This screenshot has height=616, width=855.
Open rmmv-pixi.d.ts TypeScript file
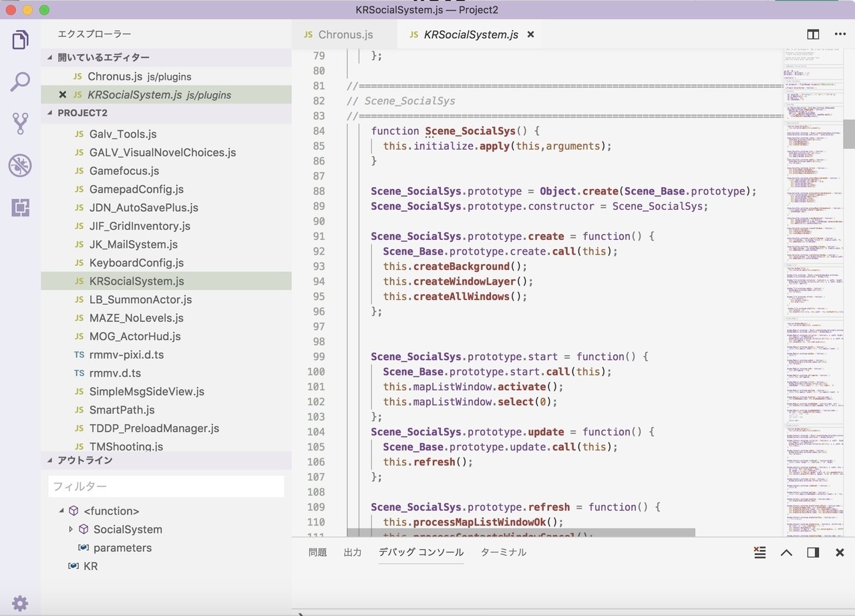(x=166, y=355)
